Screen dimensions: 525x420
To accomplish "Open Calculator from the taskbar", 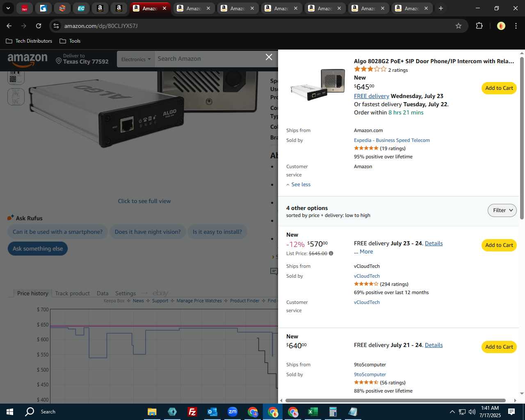I will (x=333, y=412).
